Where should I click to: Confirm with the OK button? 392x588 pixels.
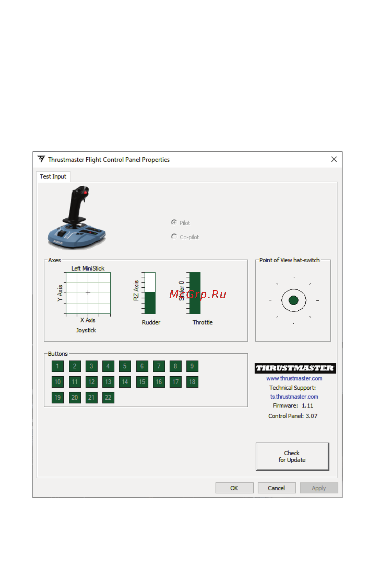234,488
